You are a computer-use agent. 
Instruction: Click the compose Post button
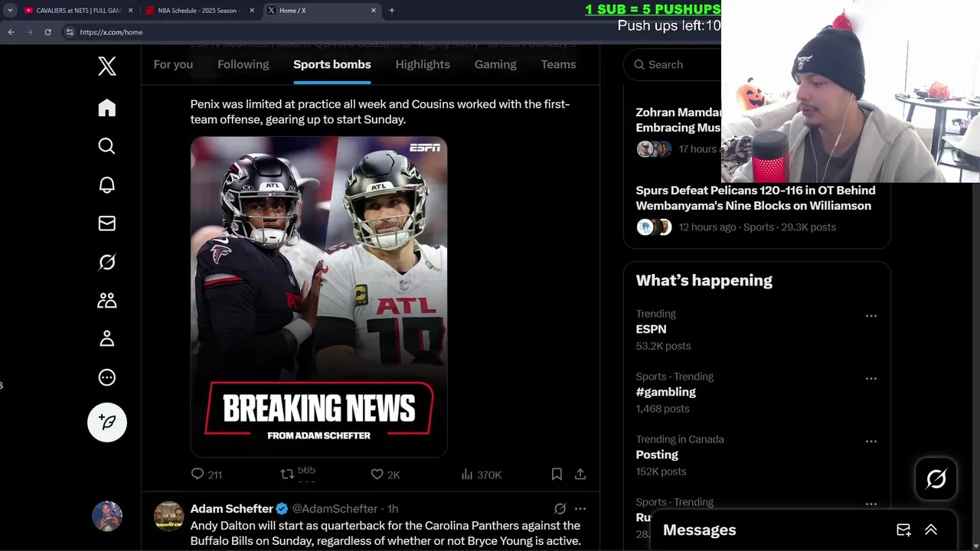coord(107,422)
